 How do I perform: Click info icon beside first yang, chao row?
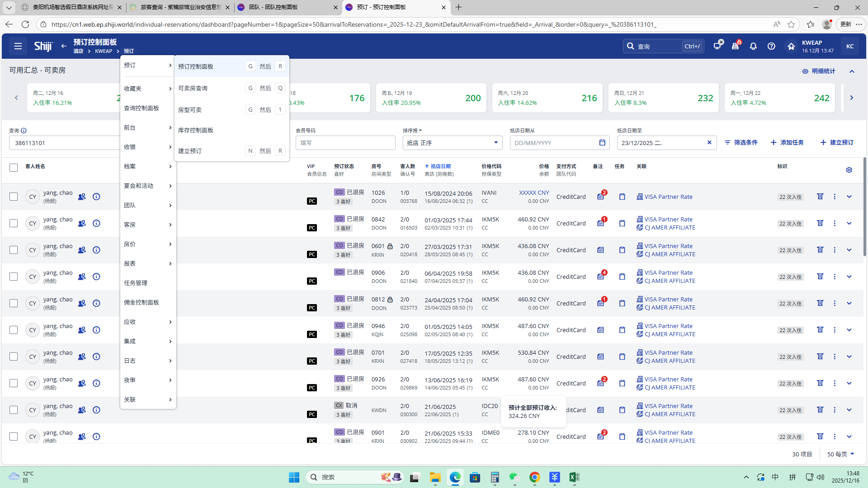(96, 197)
